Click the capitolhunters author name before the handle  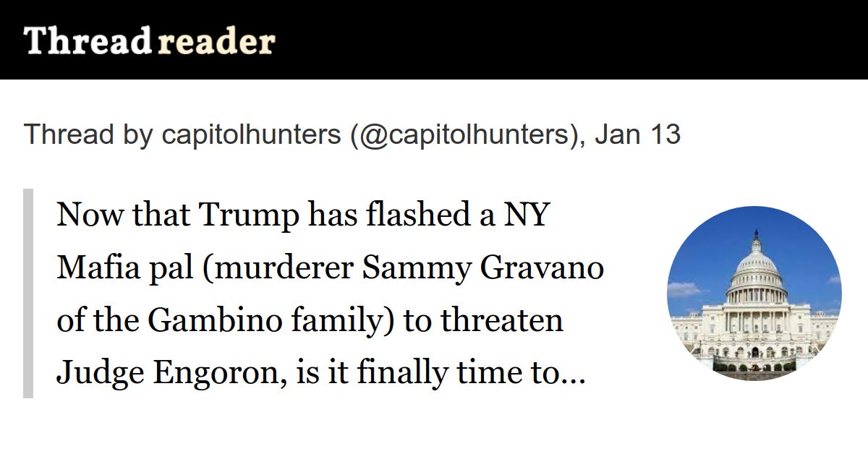252,134
